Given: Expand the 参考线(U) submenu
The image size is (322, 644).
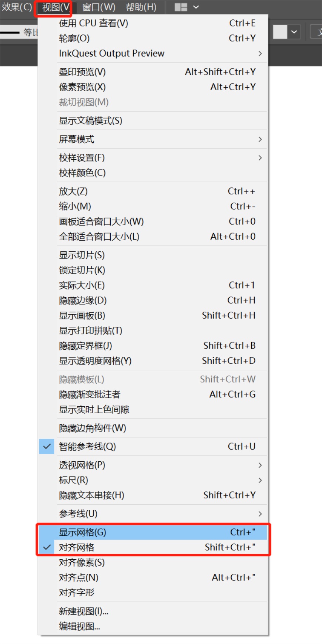Looking at the screenshot, I should 153,513.
